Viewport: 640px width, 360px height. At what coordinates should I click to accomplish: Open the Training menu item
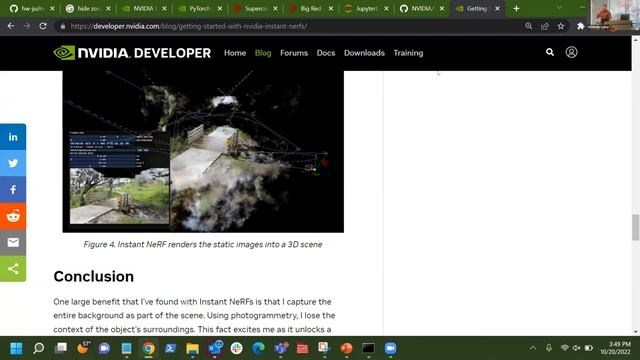tap(408, 53)
